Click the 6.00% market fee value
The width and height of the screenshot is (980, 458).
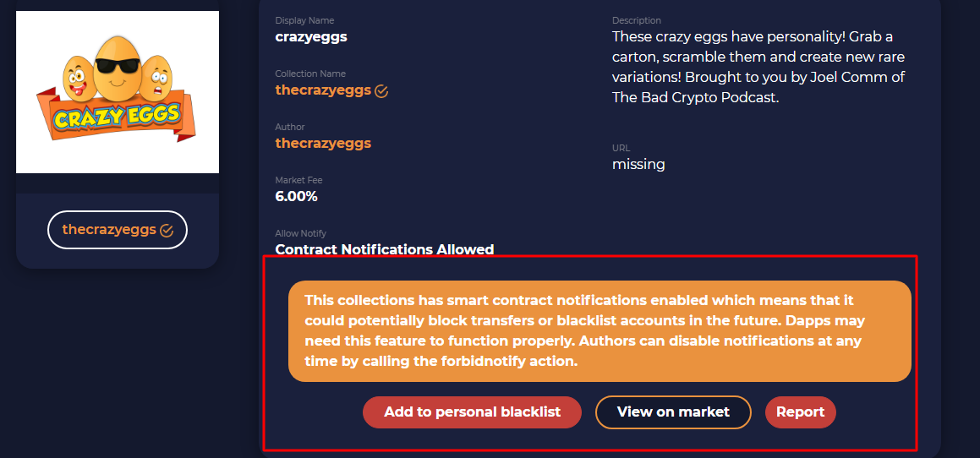pyautogui.click(x=296, y=196)
